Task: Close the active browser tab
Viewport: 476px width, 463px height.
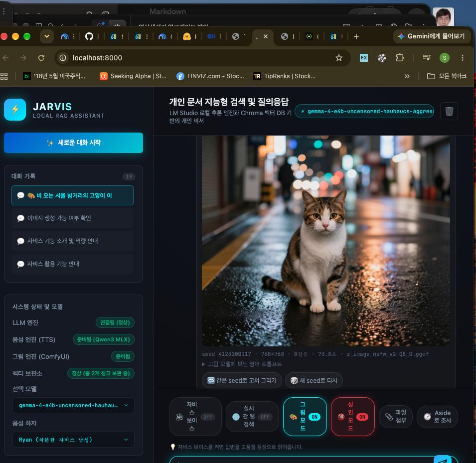Action: [266, 36]
